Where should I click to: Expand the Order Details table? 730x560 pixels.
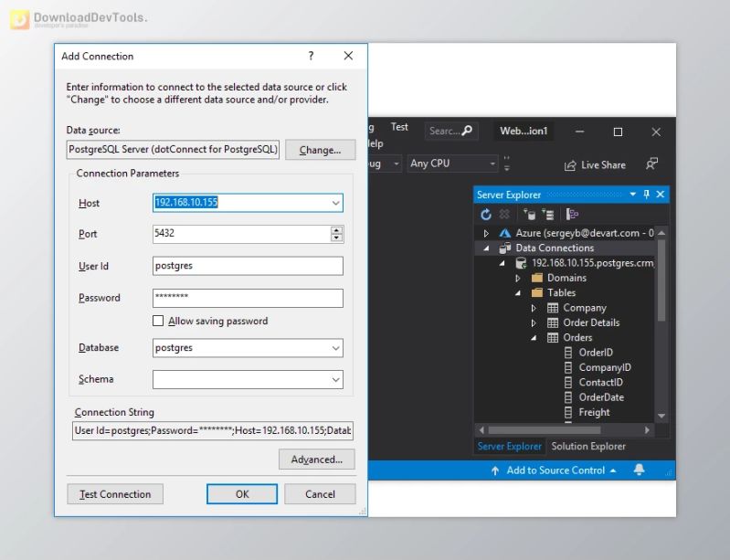click(x=534, y=323)
